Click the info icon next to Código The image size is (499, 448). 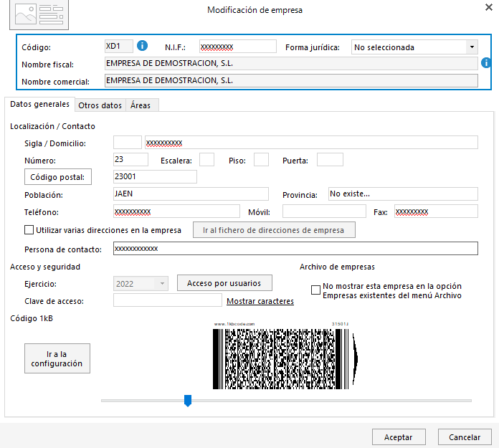click(142, 46)
